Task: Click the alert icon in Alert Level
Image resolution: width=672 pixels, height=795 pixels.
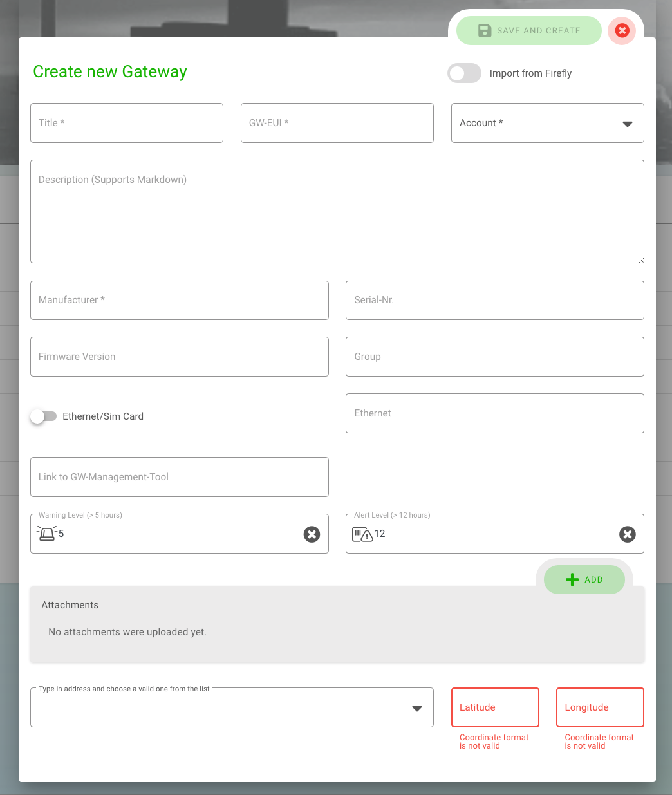Action: point(362,534)
